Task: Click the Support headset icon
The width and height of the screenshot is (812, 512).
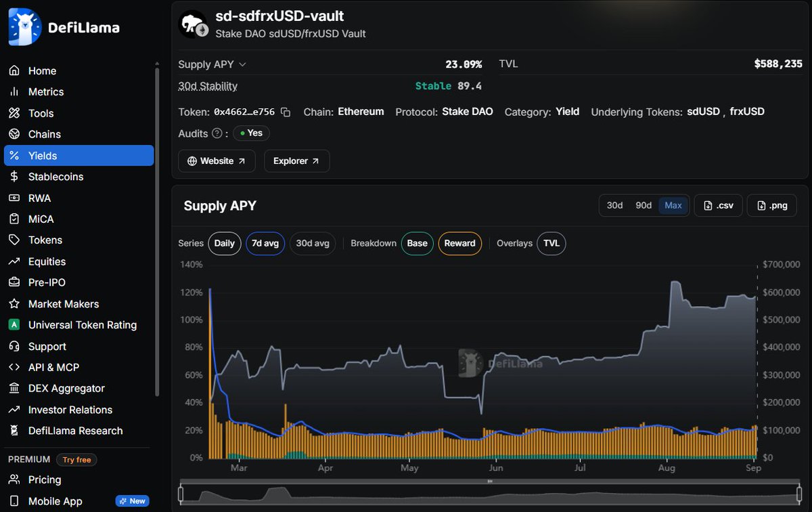Action: point(14,346)
